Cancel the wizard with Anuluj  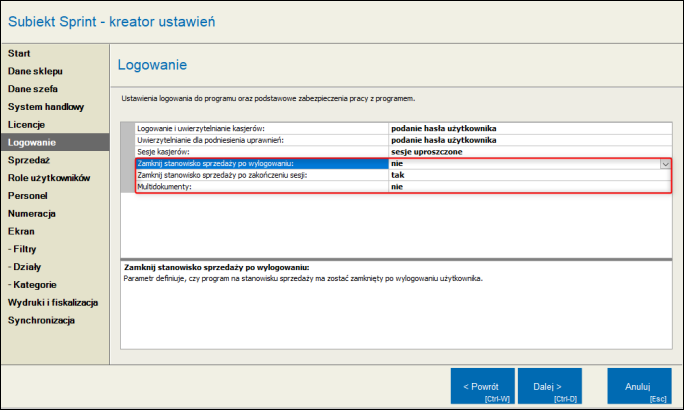tap(638, 386)
